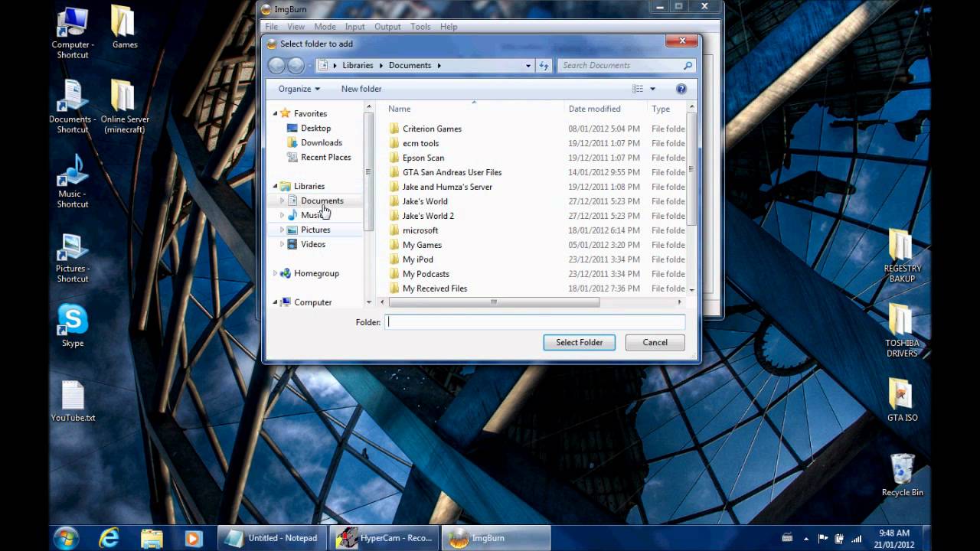Select Desktop under Favorites
980x551 pixels.
pos(315,128)
